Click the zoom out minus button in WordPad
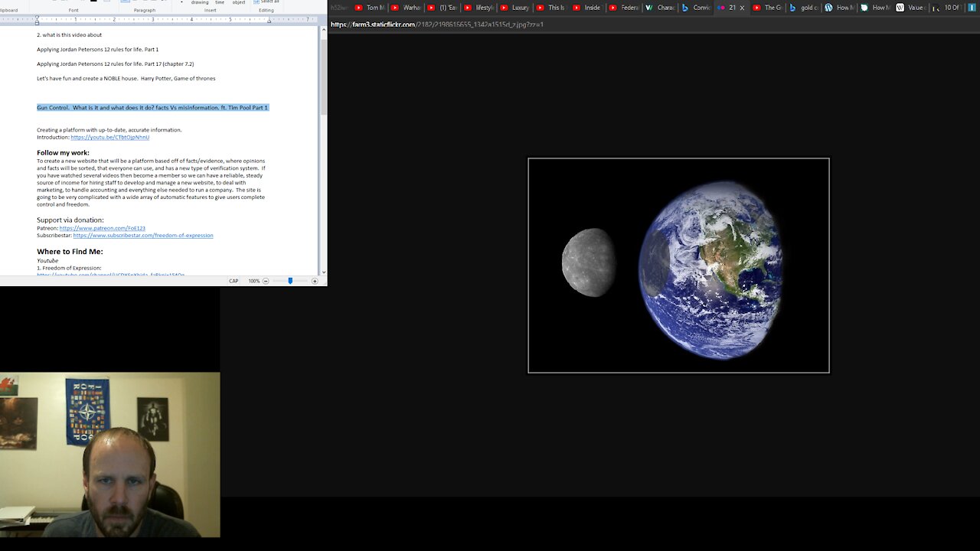This screenshot has width=980, height=551. click(266, 281)
